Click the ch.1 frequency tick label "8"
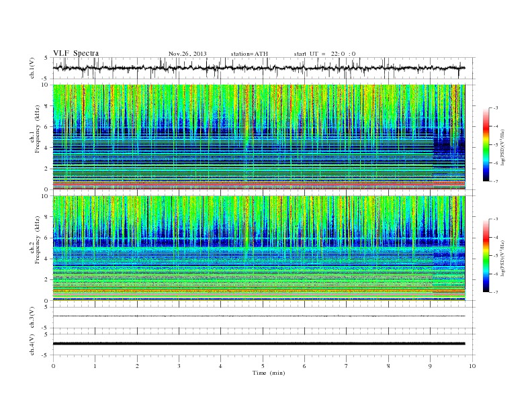 tap(47, 106)
